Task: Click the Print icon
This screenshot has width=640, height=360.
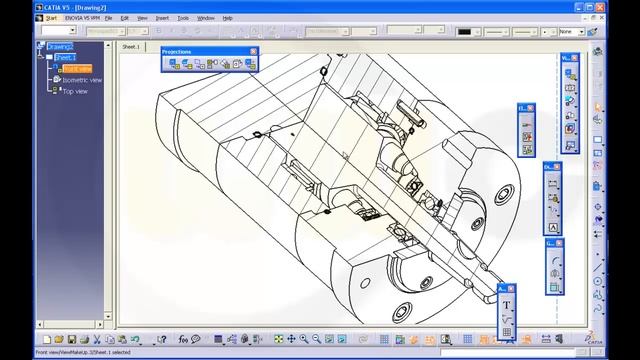Action: [x=84, y=339]
